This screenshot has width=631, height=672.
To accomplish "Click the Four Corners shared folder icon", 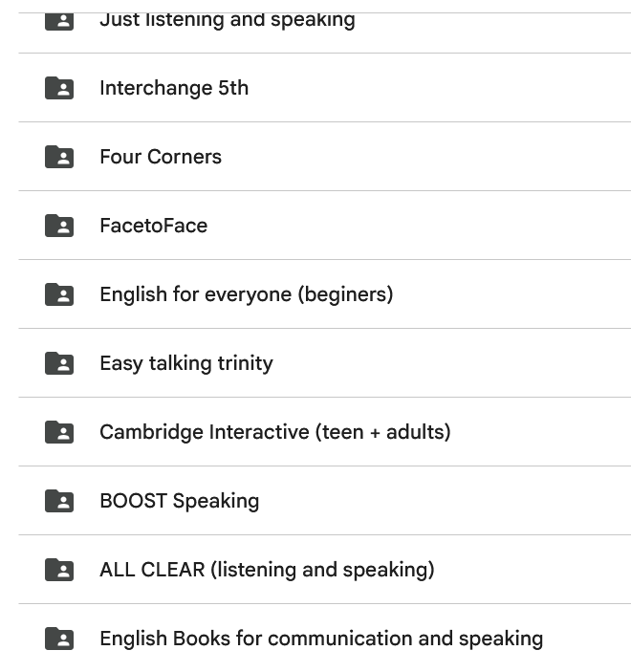I will [59, 157].
